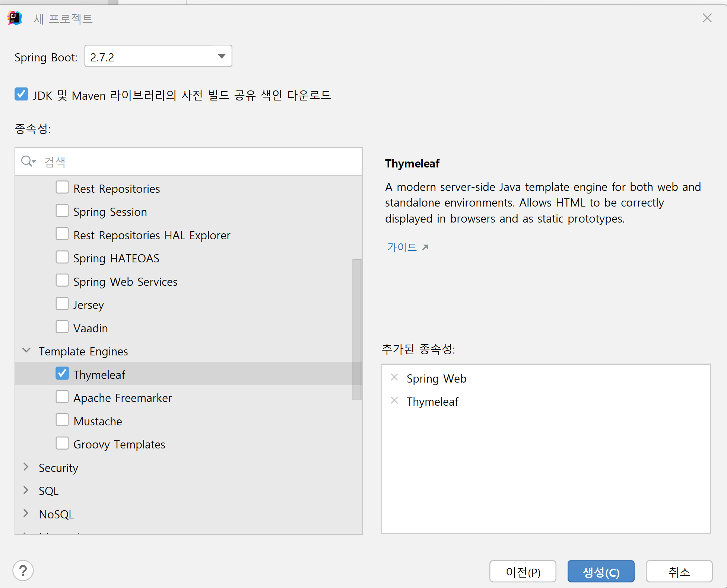Check the Spring HATEOAS checkbox

(x=62, y=257)
